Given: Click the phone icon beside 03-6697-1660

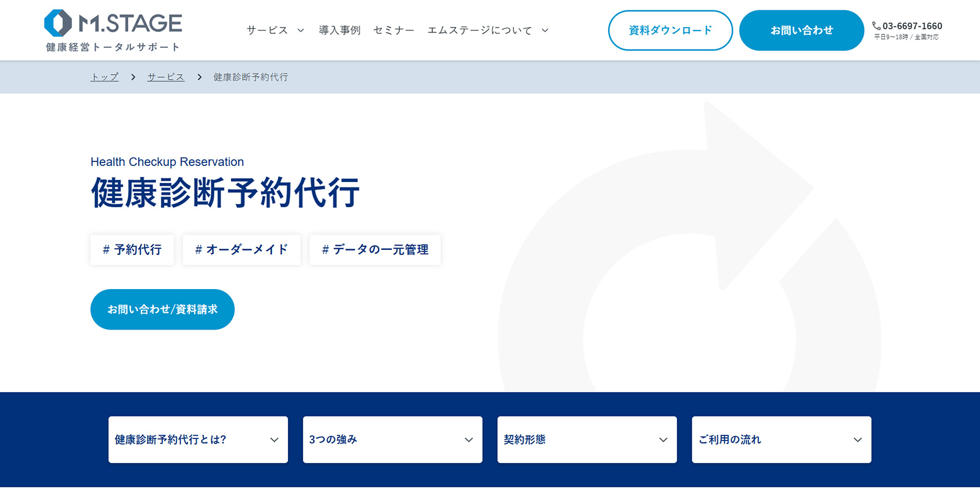Looking at the screenshot, I should click(876, 26).
